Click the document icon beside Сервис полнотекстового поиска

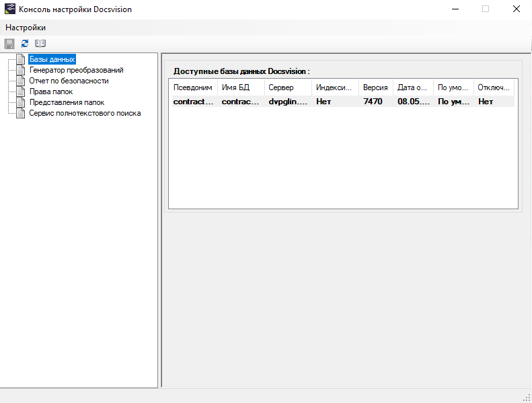(x=21, y=113)
